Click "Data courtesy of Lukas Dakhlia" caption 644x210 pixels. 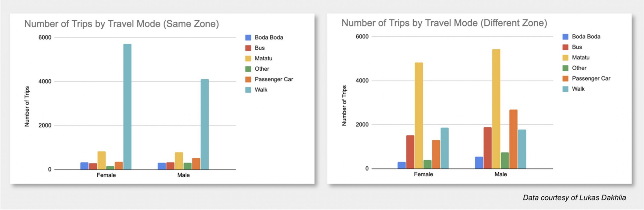(574, 198)
